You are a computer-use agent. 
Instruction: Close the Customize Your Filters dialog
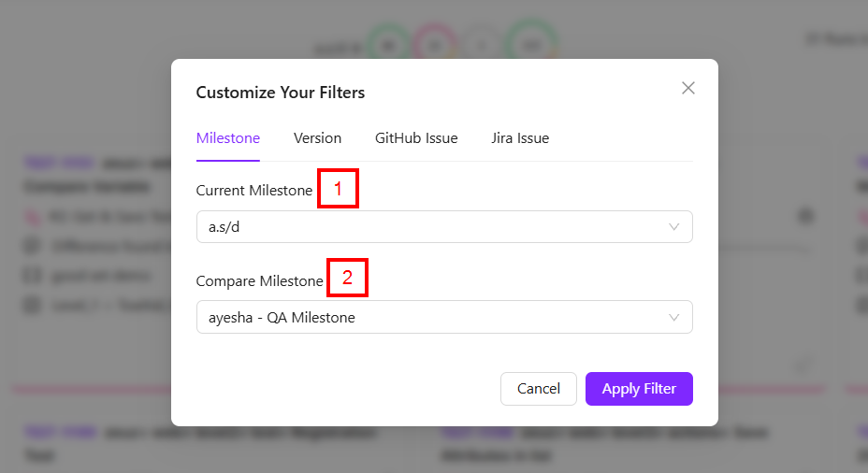point(688,88)
